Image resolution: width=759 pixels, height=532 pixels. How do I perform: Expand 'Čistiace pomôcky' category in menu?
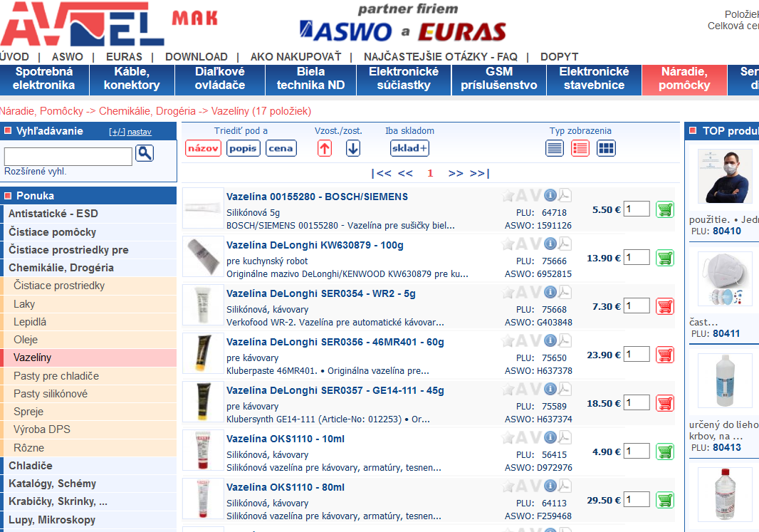pos(52,232)
